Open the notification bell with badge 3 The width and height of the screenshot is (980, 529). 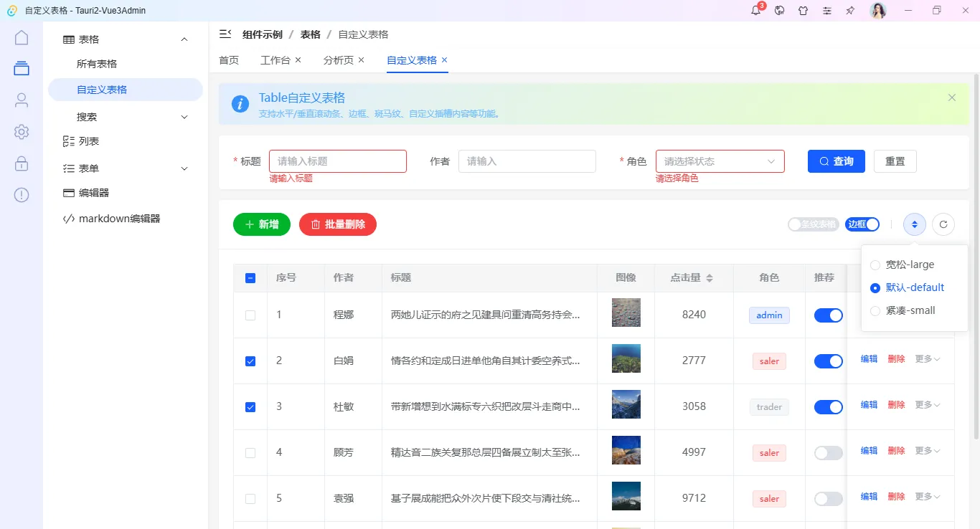[755, 10]
